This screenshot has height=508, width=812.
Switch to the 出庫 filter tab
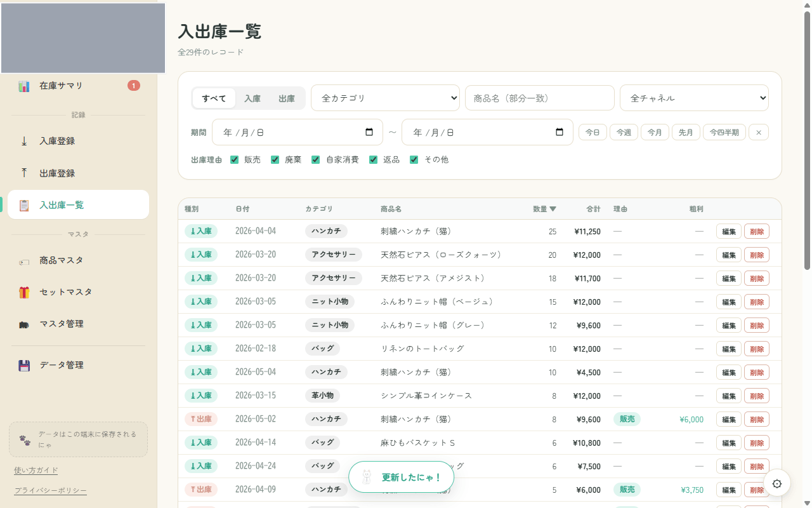click(287, 98)
